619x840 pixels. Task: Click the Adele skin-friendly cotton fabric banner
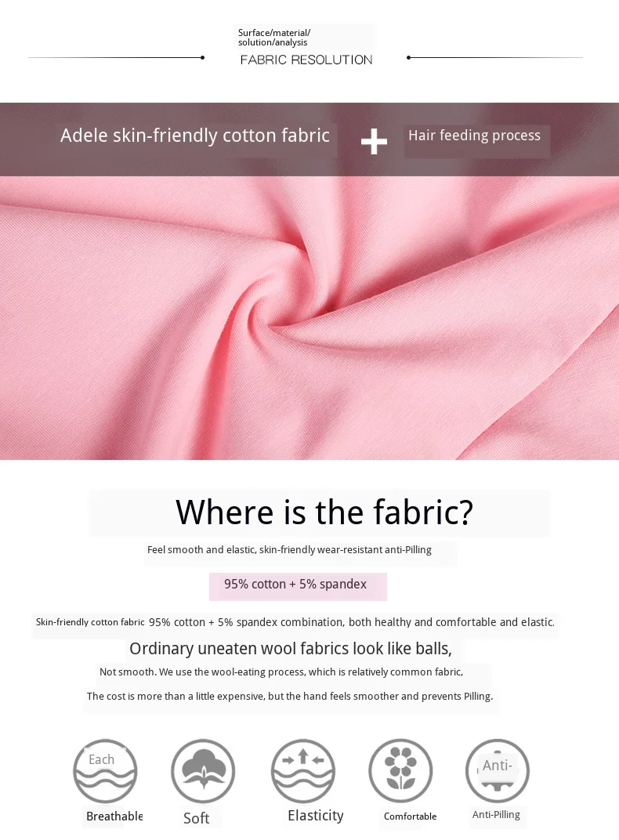click(x=195, y=136)
